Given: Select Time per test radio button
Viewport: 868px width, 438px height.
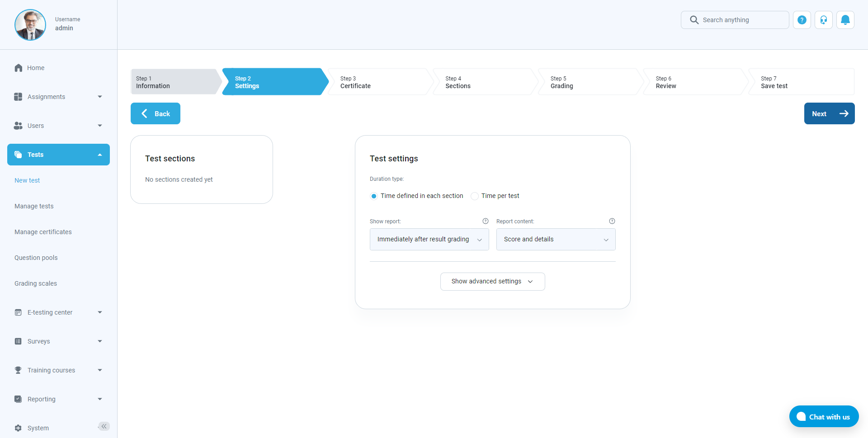Looking at the screenshot, I should [475, 196].
